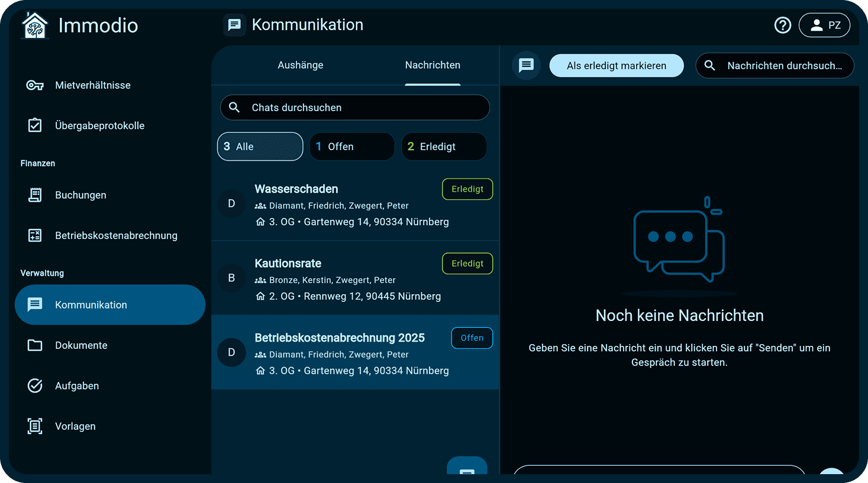Click the participants icon on Kautionsrate chat

[x=260, y=280]
